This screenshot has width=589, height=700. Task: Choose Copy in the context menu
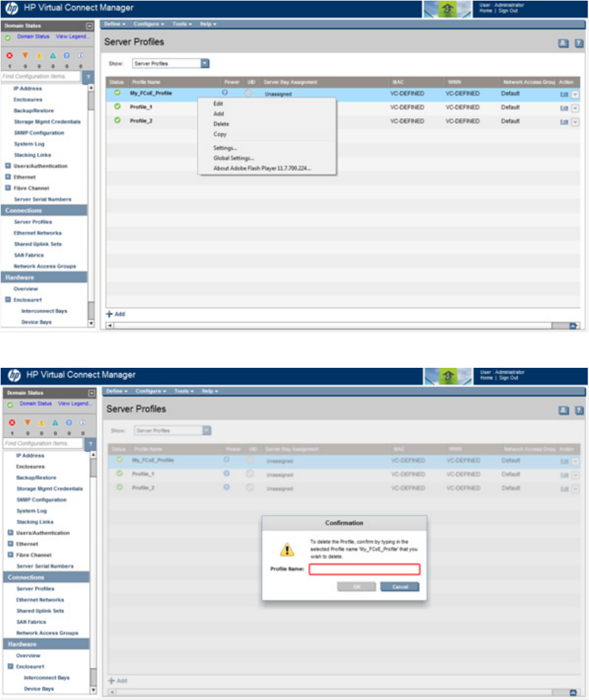tap(219, 134)
